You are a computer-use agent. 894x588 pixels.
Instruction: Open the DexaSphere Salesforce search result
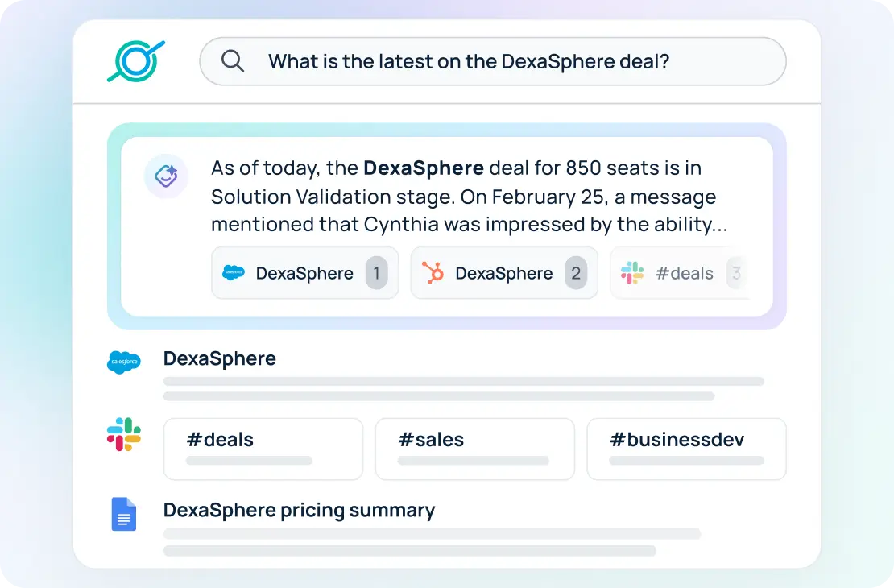pos(219,359)
